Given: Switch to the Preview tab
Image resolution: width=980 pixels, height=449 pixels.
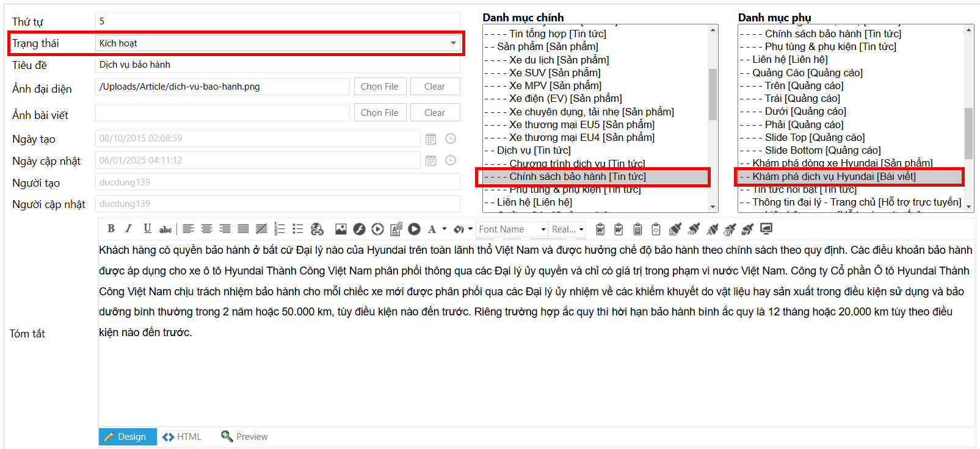Looking at the screenshot, I should click(x=245, y=437).
